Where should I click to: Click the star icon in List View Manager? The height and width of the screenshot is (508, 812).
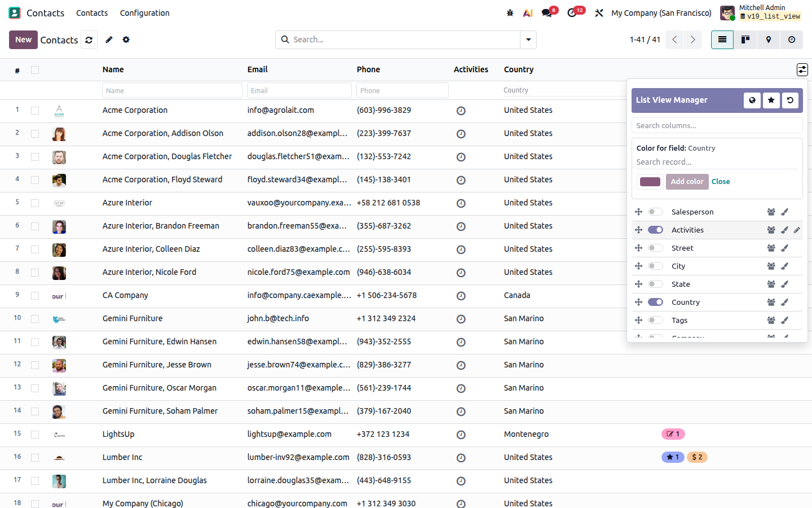[771, 100]
